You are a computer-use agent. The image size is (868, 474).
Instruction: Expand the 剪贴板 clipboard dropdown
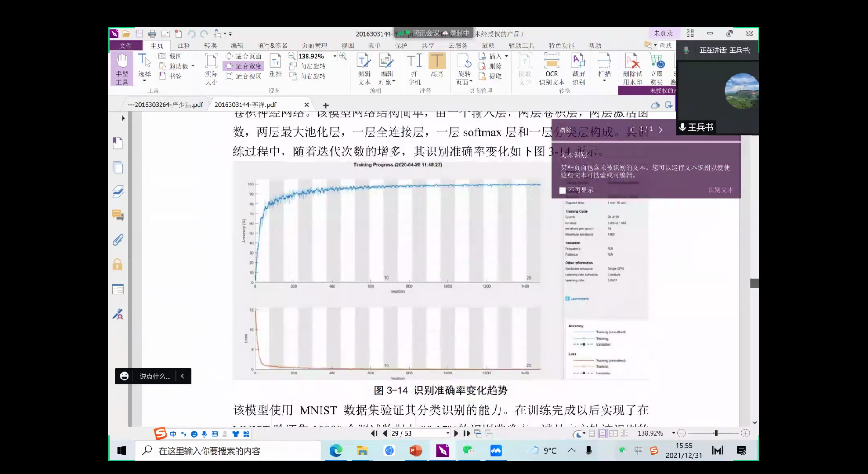pos(193,66)
